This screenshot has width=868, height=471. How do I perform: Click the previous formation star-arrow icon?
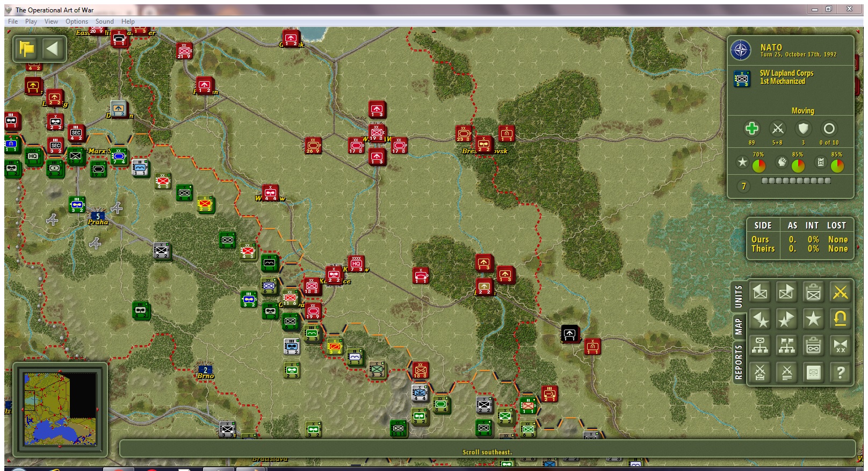click(759, 319)
